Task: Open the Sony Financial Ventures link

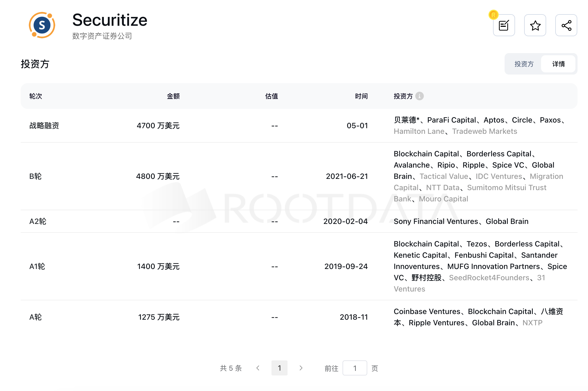Action: click(x=436, y=221)
